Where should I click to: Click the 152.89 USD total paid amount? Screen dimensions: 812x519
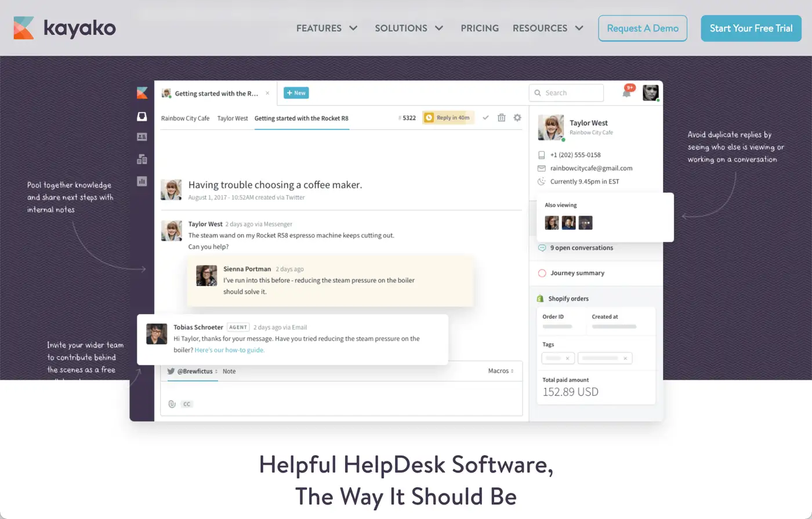(570, 392)
